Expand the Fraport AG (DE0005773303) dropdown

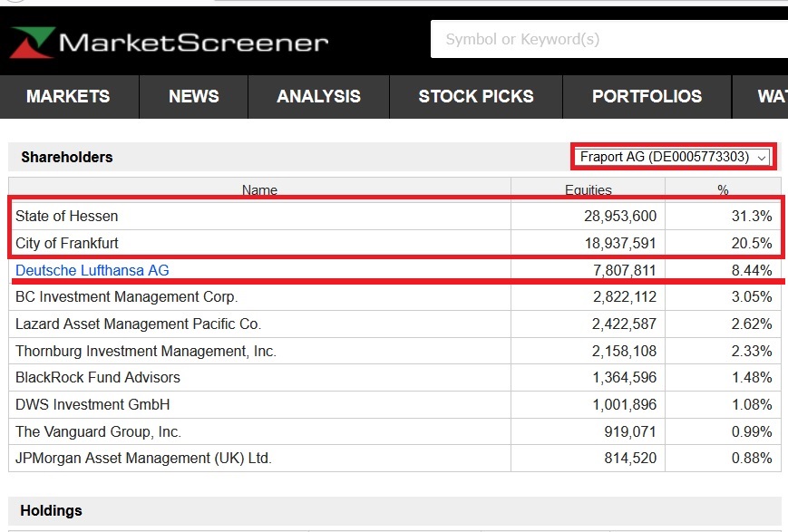tap(674, 157)
